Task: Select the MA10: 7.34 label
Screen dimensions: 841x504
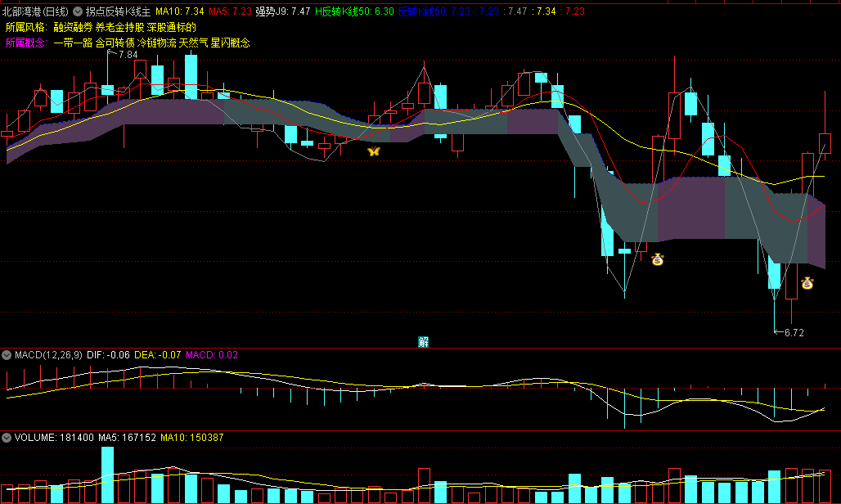Action: (180, 11)
